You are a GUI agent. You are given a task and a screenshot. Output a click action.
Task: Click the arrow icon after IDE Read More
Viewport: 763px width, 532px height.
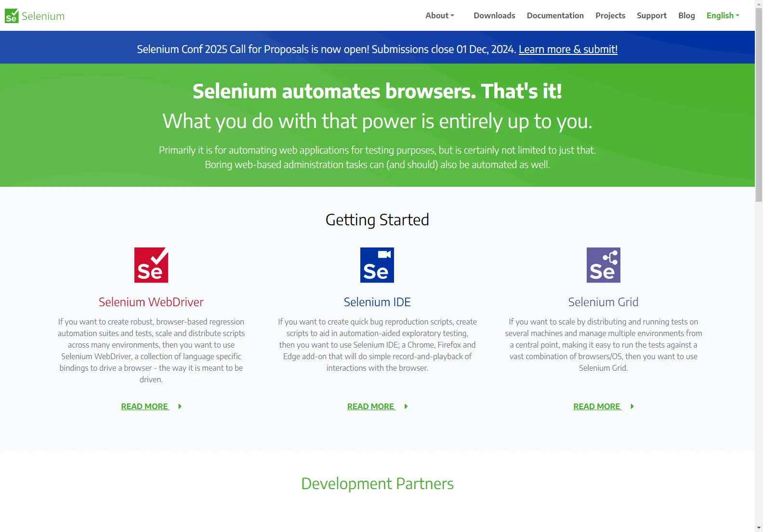(406, 406)
